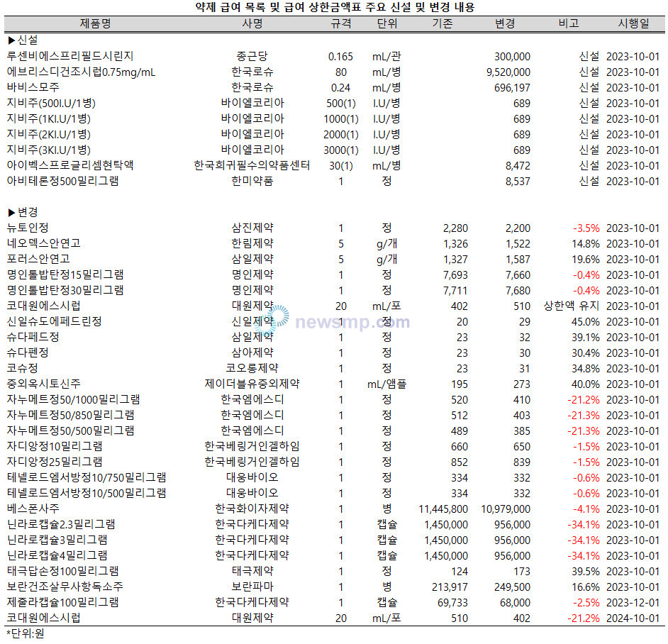Click product name 아이벡스프로글리셈현탁액
The width and height of the screenshot is (668, 644).
(70, 165)
